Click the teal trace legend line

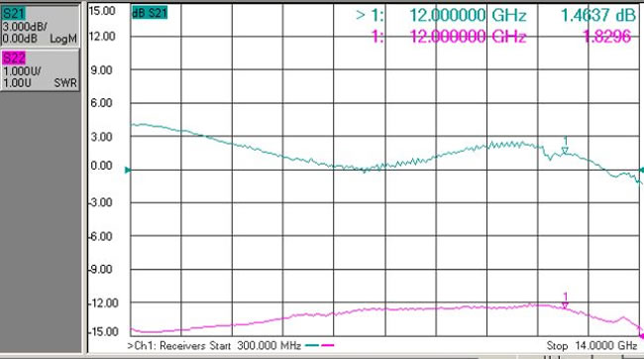pyautogui.click(x=312, y=345)
